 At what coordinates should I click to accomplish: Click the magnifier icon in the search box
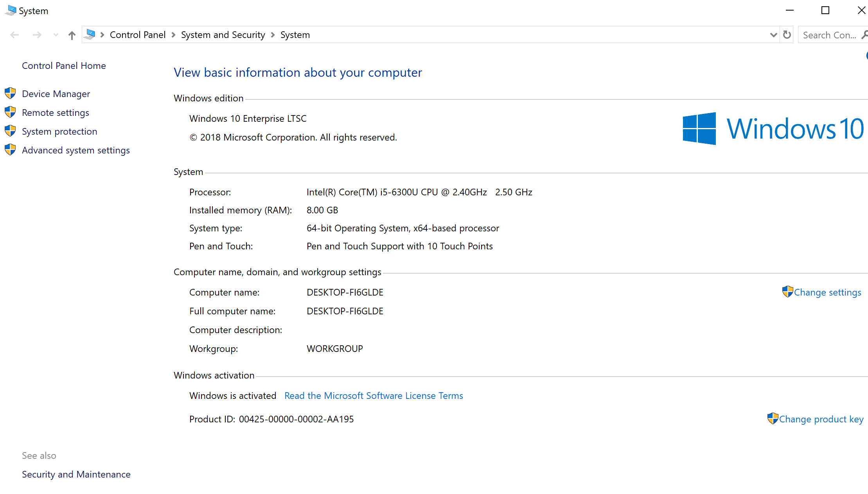[864, 35]
